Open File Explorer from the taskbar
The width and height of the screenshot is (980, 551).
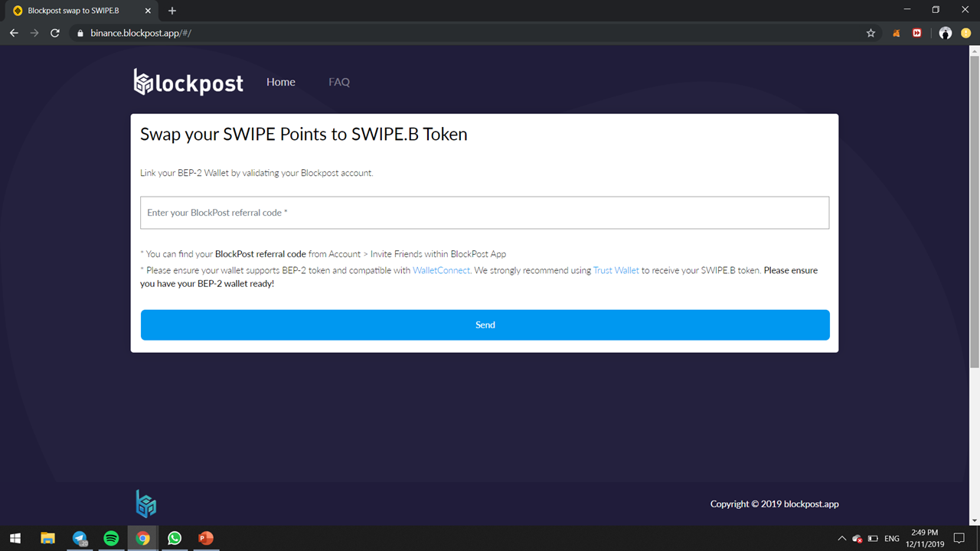point(47,539)
